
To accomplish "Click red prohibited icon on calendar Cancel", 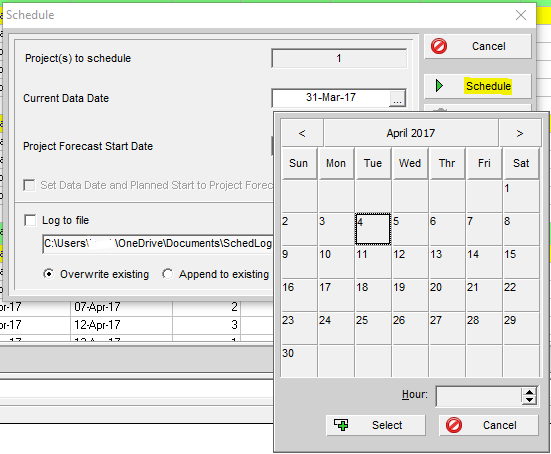I will tap(454, 425).
